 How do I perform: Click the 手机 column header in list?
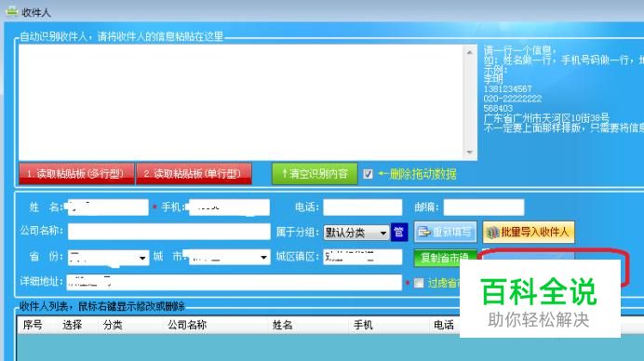[363, 326]
